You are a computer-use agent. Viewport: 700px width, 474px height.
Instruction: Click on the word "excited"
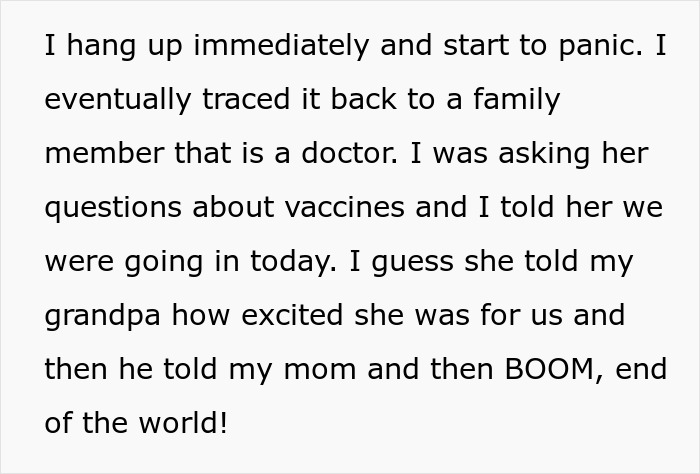point(302,314)
